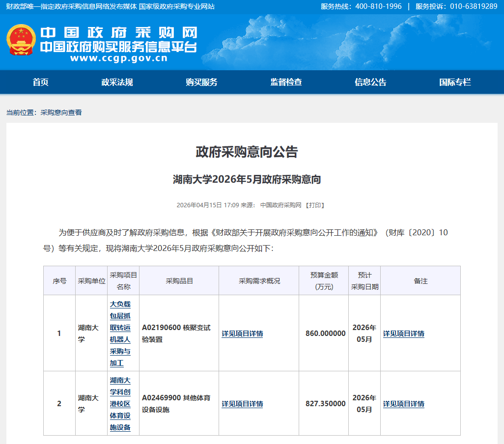Open the 国际专栏 navigation item

pos(455,82)
